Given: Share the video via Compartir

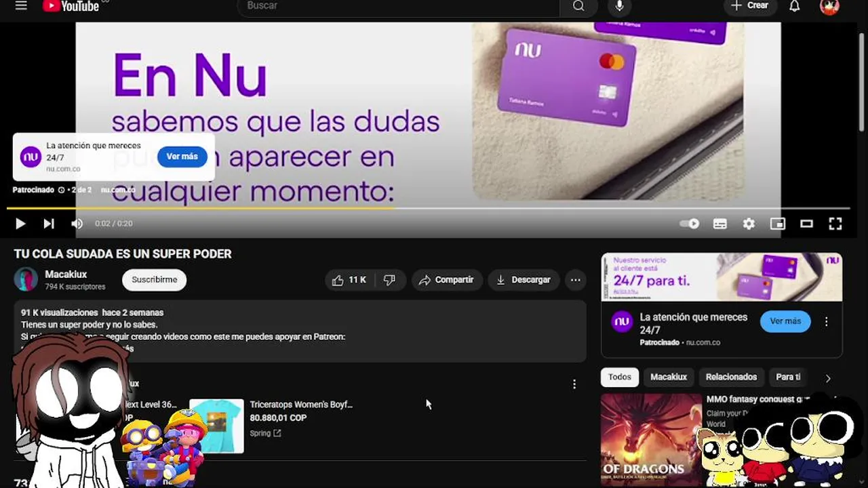Looking at the screenshot, I should tap(447, 280).
